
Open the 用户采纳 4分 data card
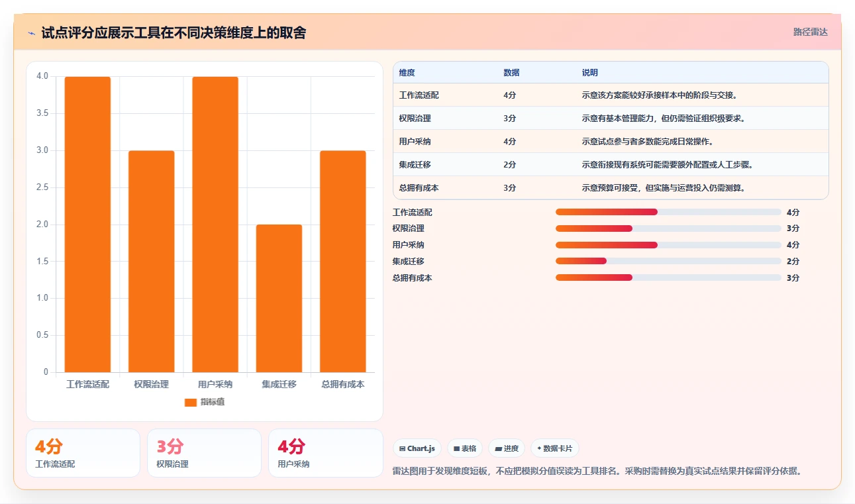(x=325, y=453)
